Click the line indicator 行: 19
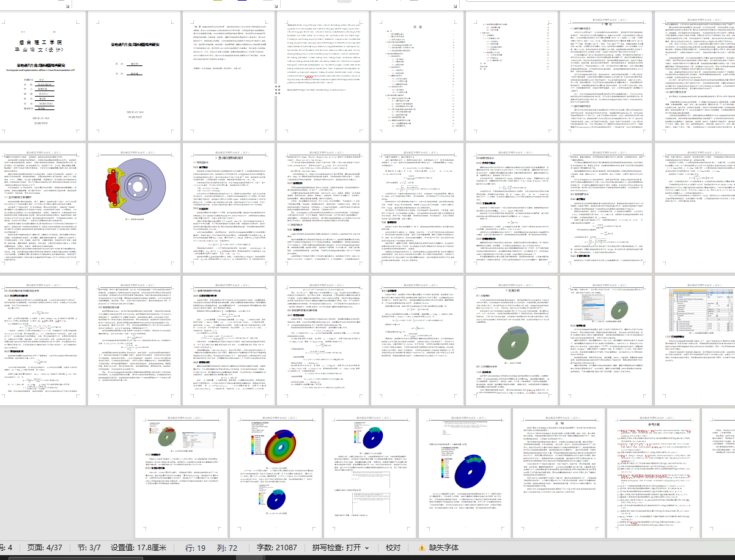 [194, 548]
